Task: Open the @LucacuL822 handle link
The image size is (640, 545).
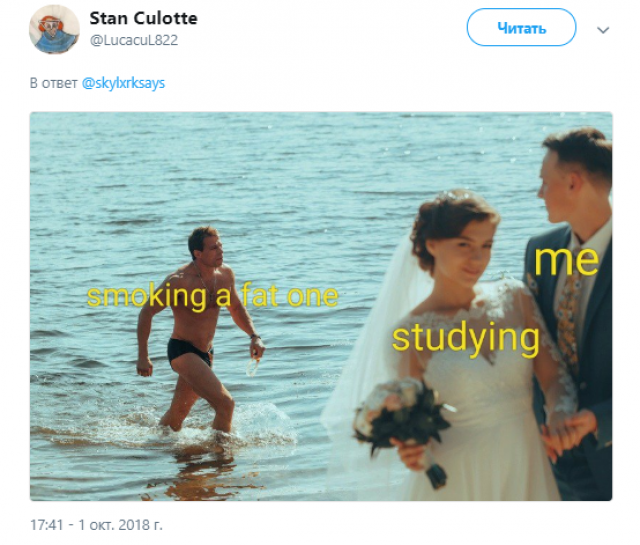Action: pos(134,40)
